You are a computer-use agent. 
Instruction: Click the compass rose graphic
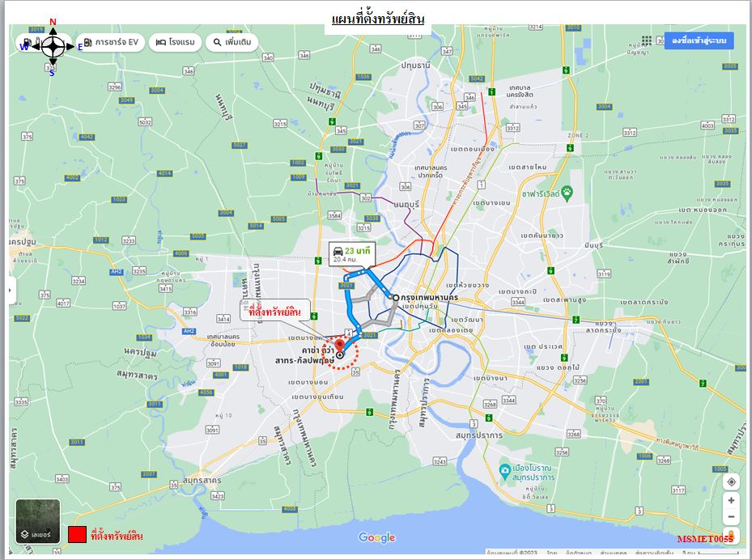(x=53, y=47)
